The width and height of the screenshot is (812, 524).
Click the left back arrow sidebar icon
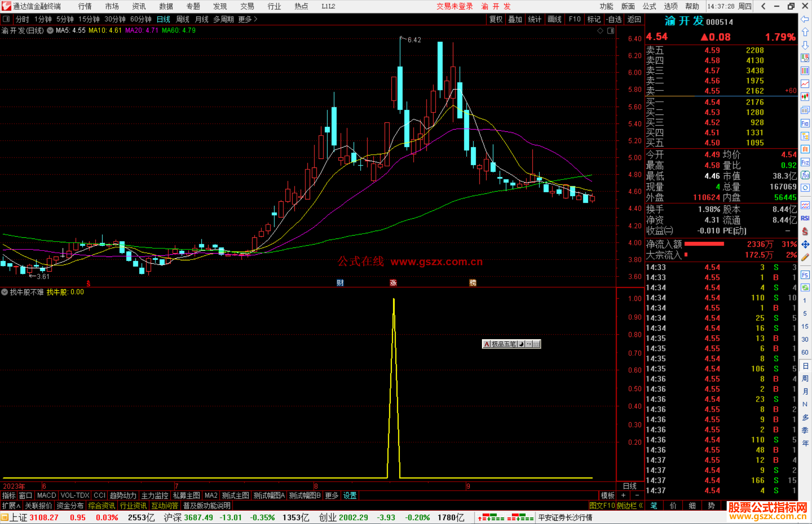coord(805,19)
